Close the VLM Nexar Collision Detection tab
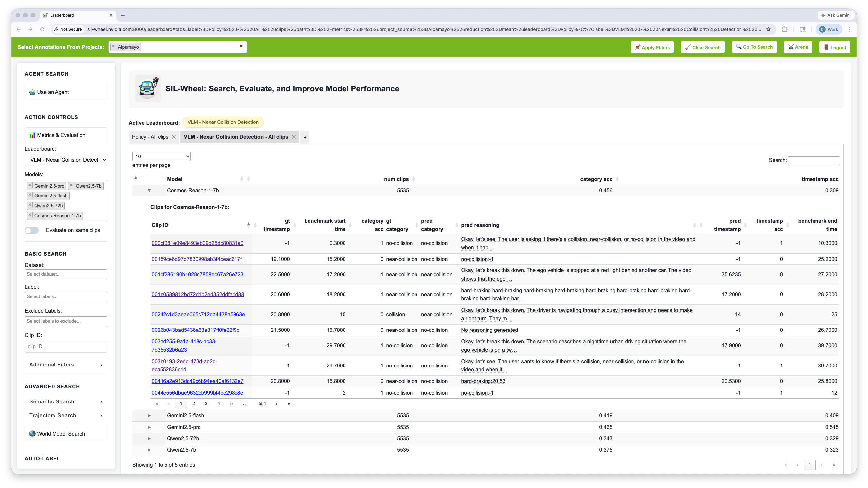The image size is (868, 488). (294, 137)
